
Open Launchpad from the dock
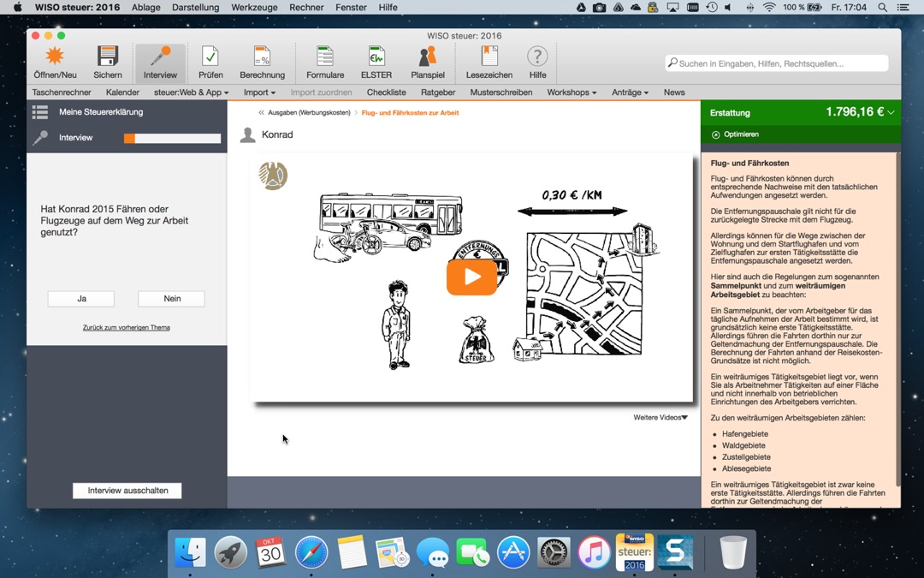coord(230,552)
